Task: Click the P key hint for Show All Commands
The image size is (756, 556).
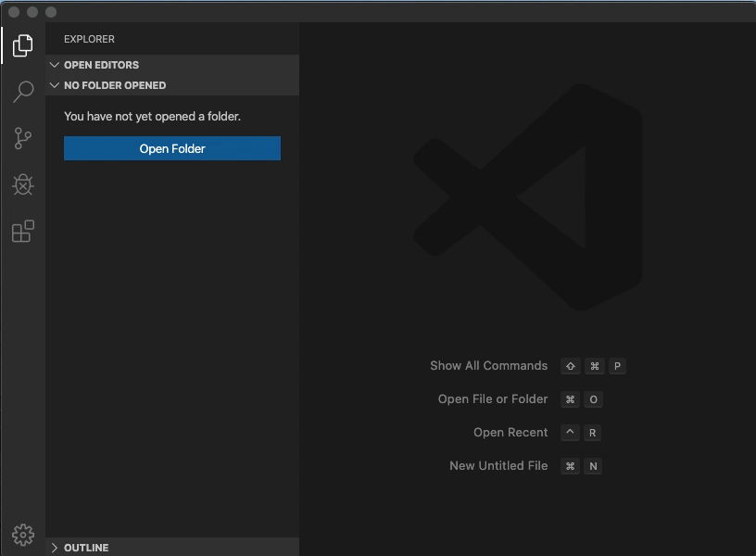Action: click(x=617, y=366)
